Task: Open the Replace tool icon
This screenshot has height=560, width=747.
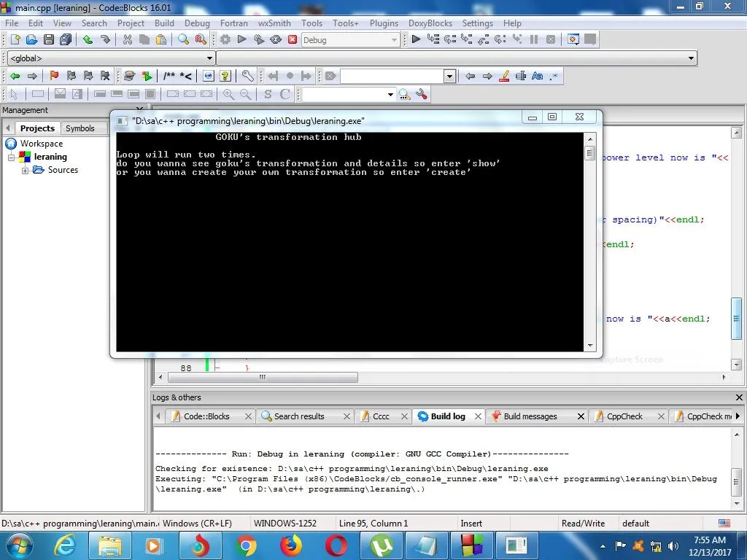Action: click(x=201, y=39)
